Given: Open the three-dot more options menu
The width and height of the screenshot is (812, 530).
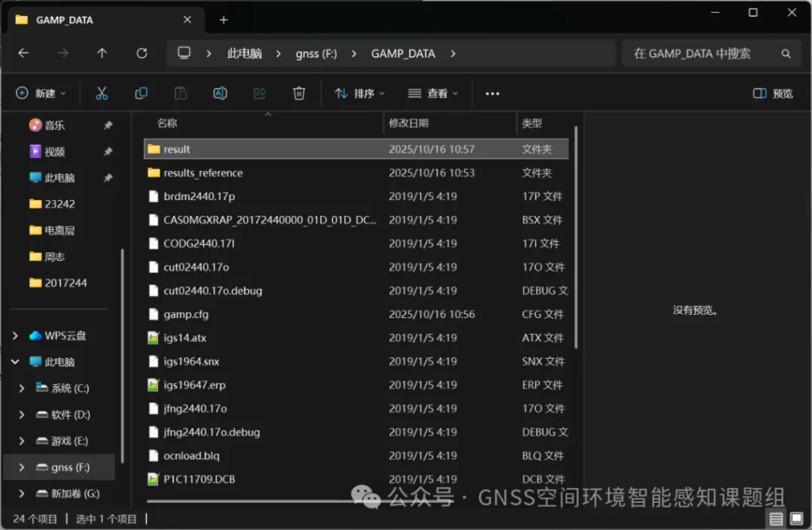Looking at the screenshot, I should coord(492,94).
